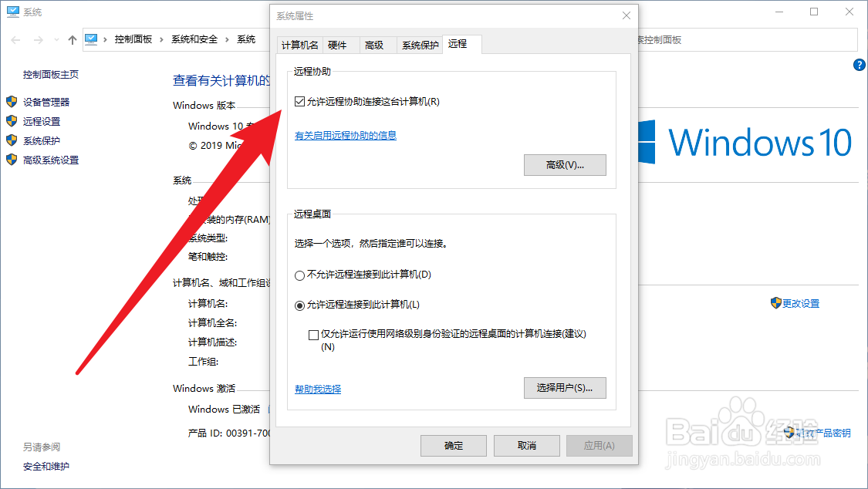Select 允许远程连接到此计算机 radio button
Image resolution: width=868 pixels, height=489 pixels.
coord(299,305)
